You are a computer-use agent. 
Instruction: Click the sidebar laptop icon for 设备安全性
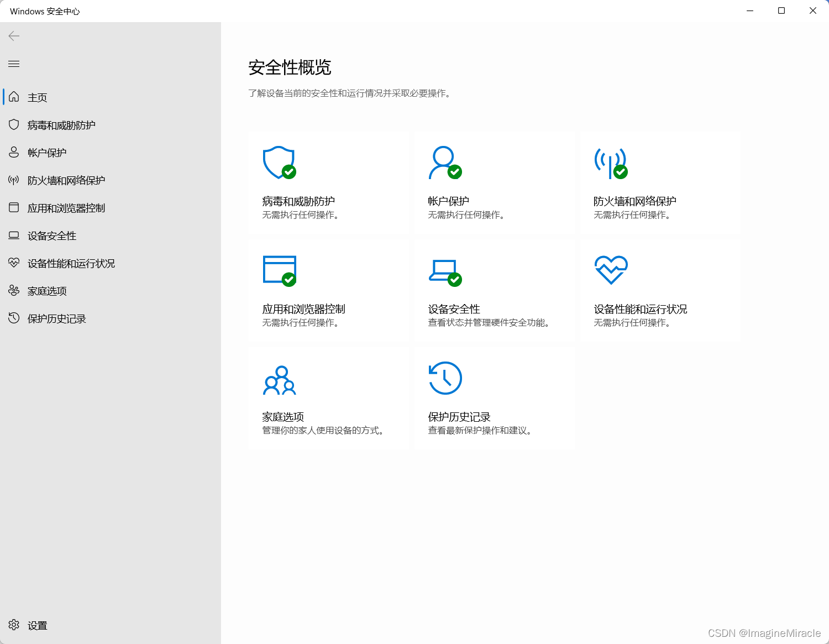(x=14, y=235)
